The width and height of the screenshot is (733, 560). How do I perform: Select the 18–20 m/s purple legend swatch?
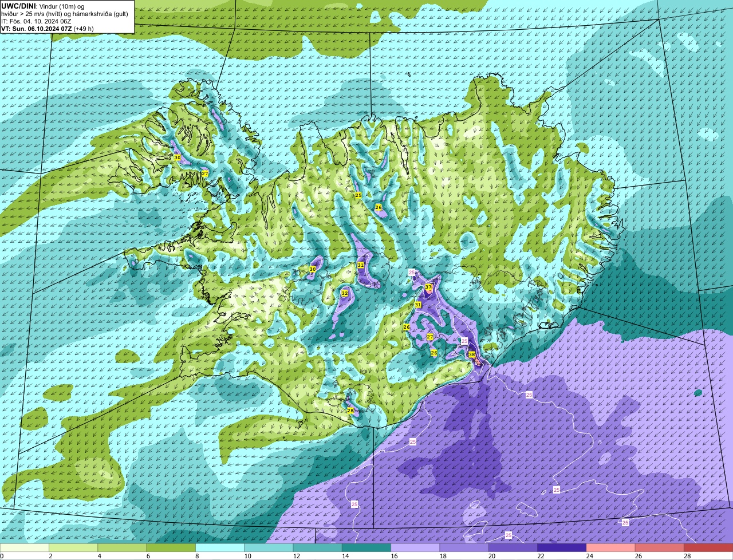pos(464,548)
